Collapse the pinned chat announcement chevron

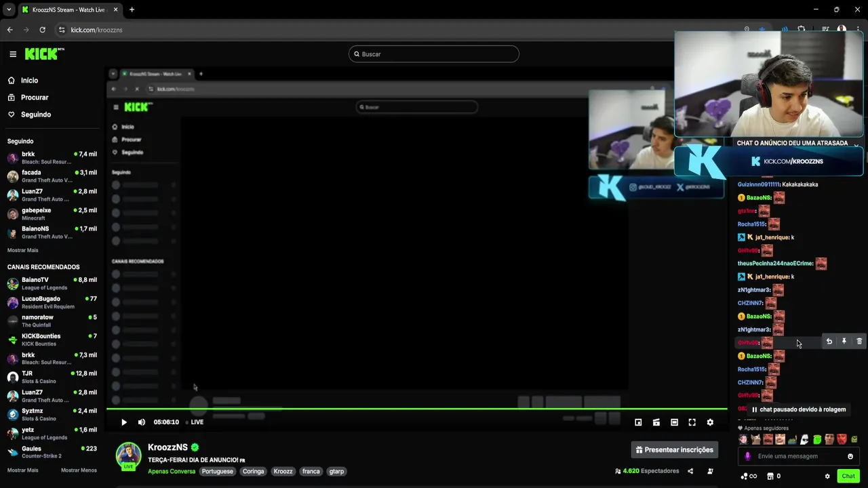click(x=856, y=144)
